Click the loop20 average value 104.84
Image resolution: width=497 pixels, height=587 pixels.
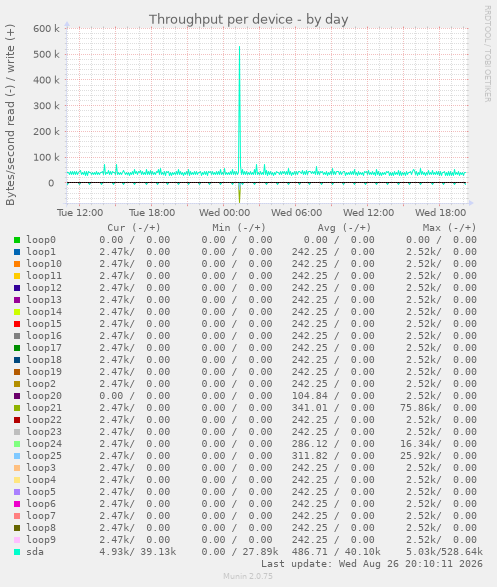pyautogui.click(x=310, y=396)
